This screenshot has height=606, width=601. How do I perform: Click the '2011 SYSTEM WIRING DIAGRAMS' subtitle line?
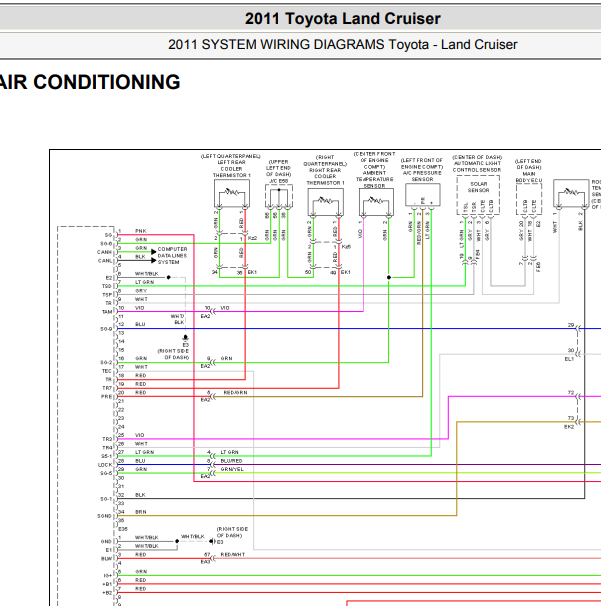pyautogui.click(x=342, y=44)
